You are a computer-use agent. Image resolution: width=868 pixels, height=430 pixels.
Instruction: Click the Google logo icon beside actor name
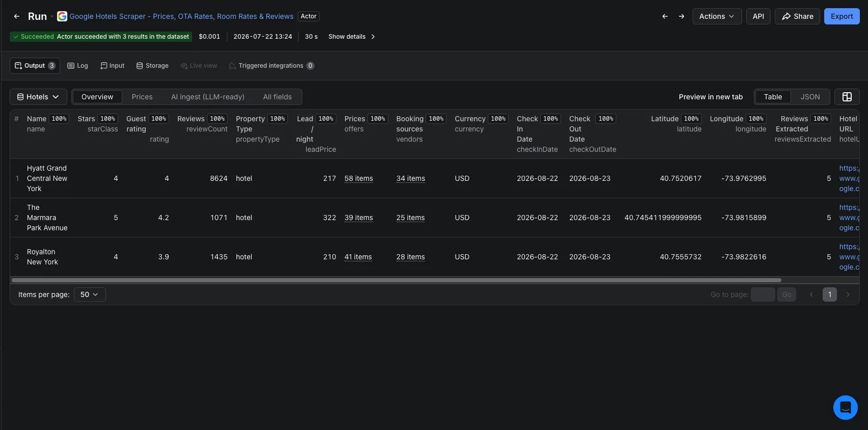coord(62,16)
